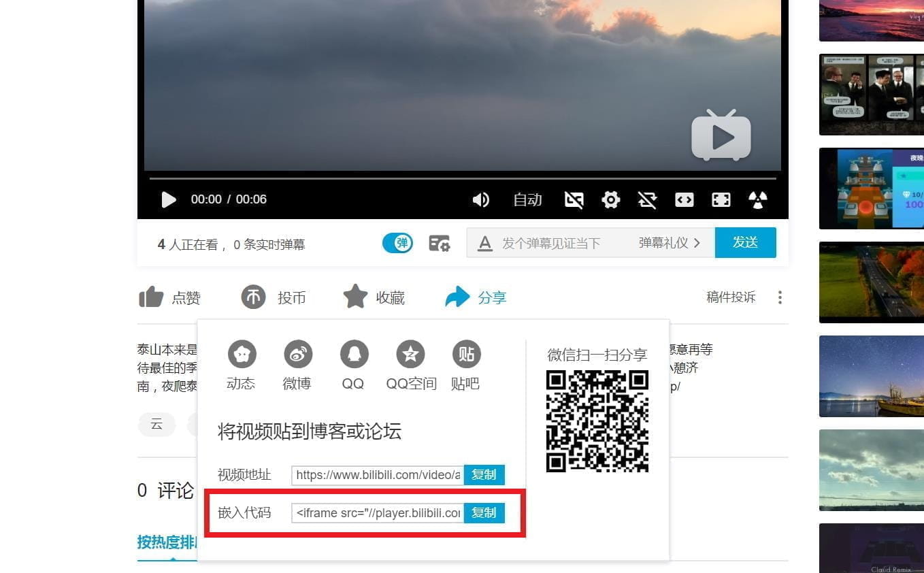
Task: Open the men-in-suits recommended video thumbnail
Action: (x=872, y=95)
